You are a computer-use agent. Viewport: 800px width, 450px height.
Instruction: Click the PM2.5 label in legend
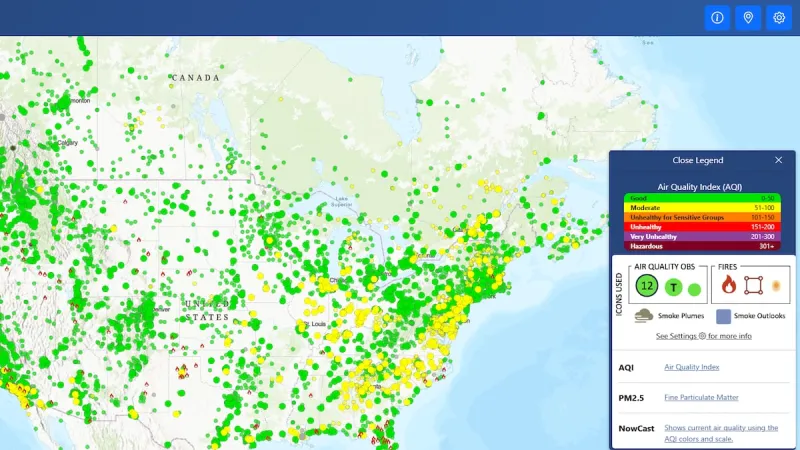click(x=631, y=398)
